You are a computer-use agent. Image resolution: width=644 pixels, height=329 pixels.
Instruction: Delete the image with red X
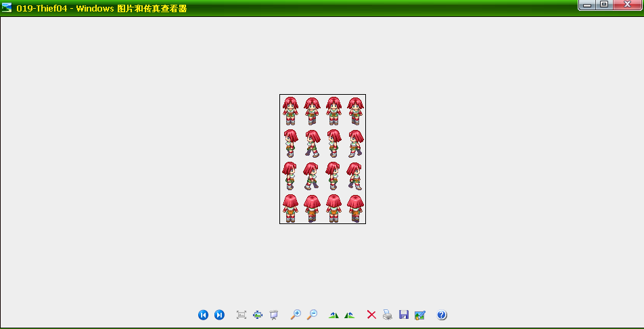(x=371, y=315)
